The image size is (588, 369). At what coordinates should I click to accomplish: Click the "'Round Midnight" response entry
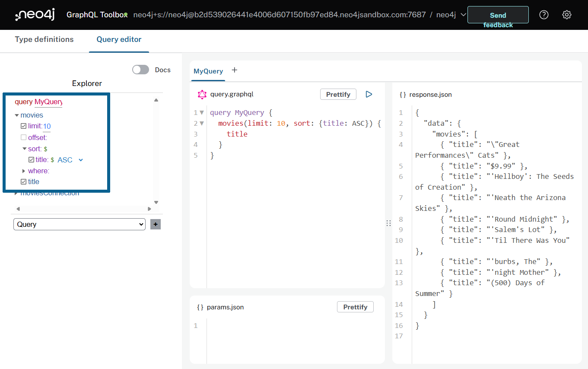(x=505, y=219)
